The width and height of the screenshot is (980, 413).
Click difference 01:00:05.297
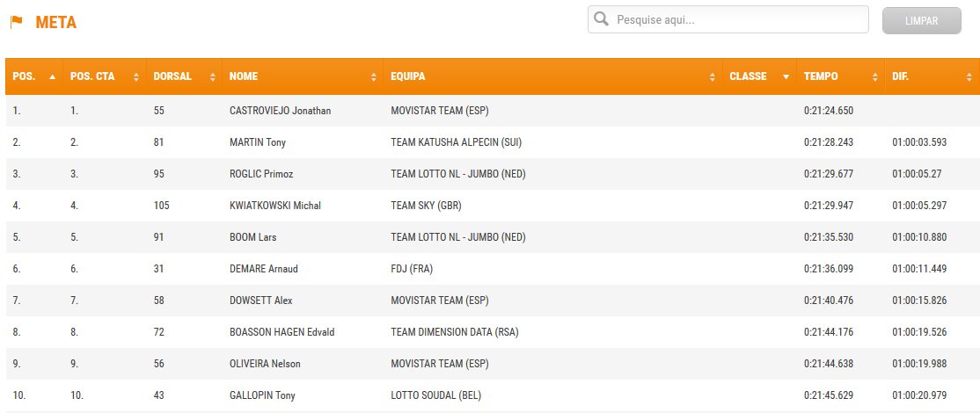[x=919, y=206]
